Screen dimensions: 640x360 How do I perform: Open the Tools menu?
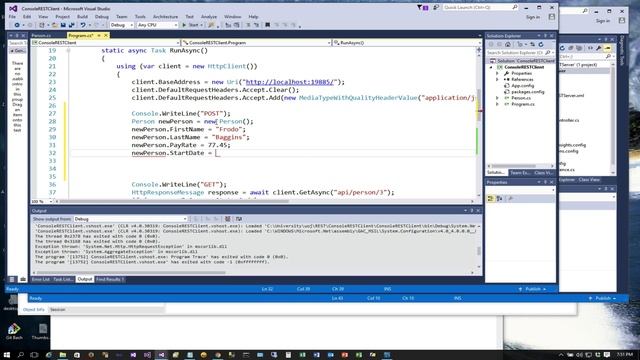[x=140, y=17]
